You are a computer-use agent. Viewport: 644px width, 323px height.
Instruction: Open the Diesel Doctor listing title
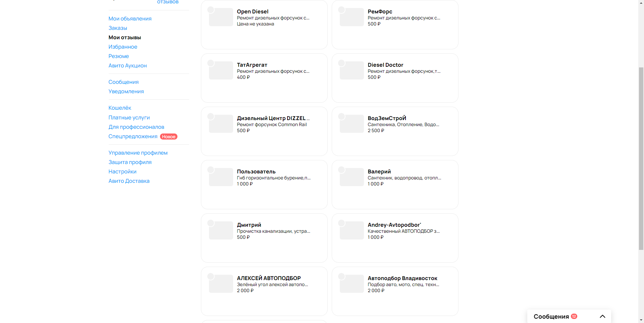pos(385,65)
